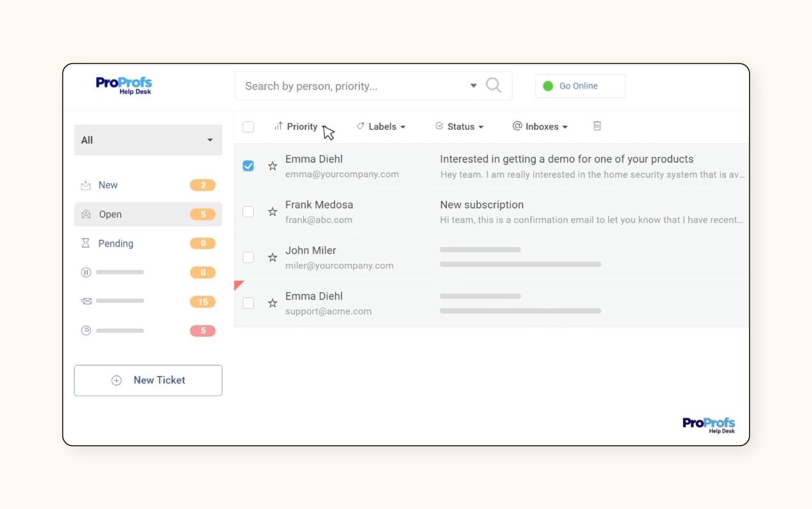This screenshot has width=812, height=509.
Task: Select the sidebar folder with red count 5
Action: coord(148,330)
